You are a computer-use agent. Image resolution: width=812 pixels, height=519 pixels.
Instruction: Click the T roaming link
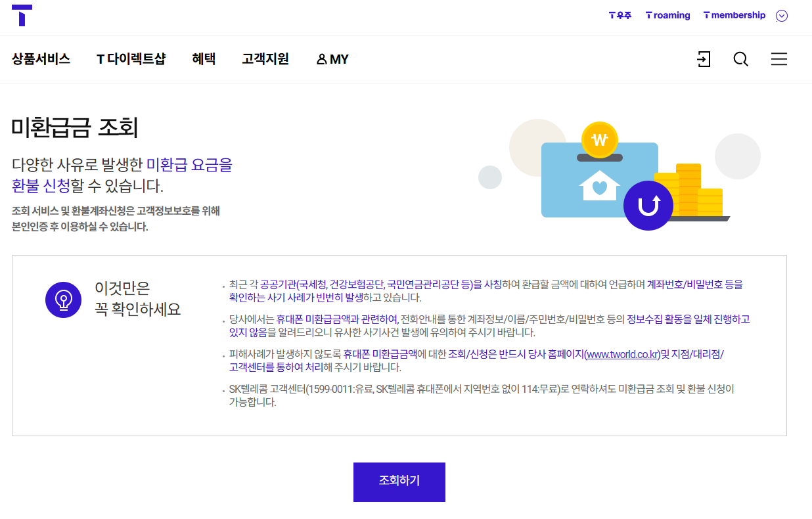[667, 15]
